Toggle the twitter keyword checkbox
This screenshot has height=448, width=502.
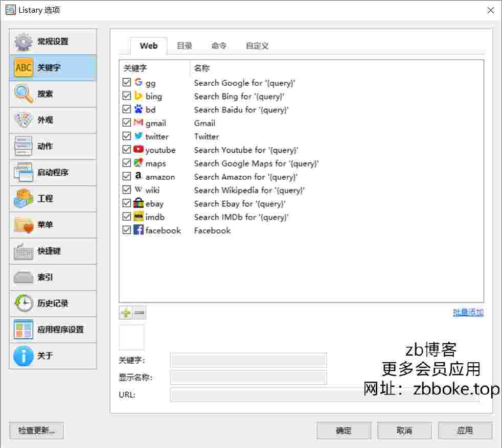[127, 136]
